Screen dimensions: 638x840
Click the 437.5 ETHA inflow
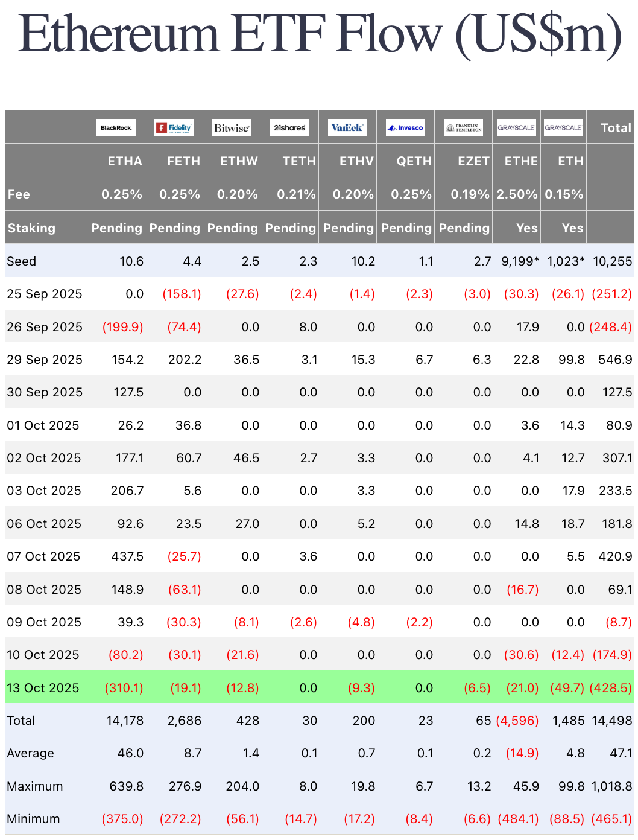coord(127,556)
